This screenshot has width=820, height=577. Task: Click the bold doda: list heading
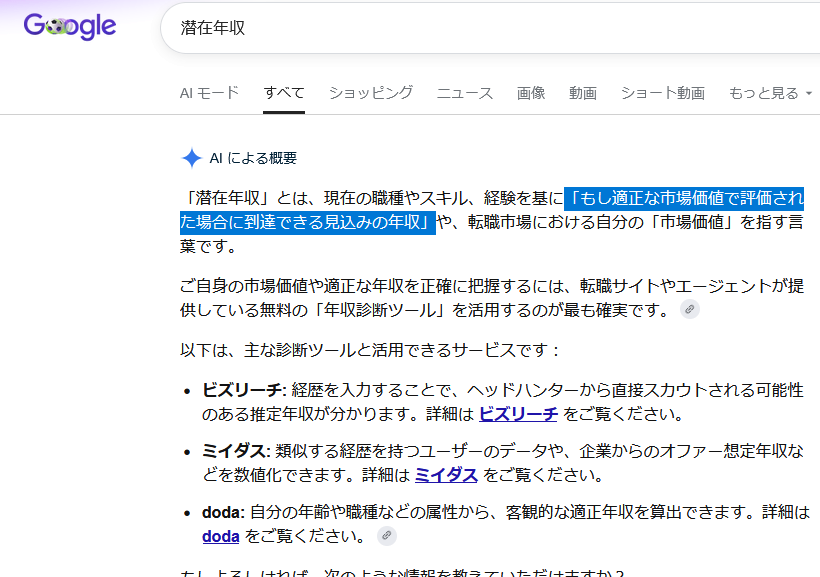(x=223, y=512)
